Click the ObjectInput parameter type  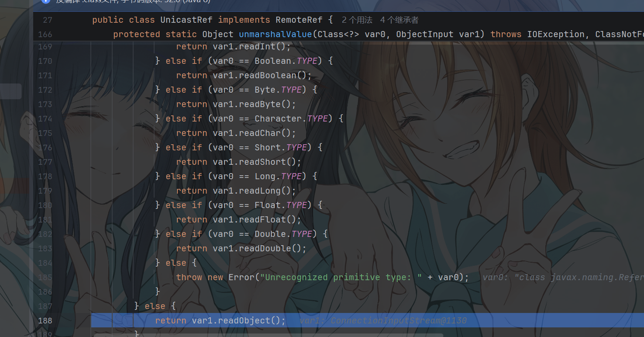click(x=425, y=34)
